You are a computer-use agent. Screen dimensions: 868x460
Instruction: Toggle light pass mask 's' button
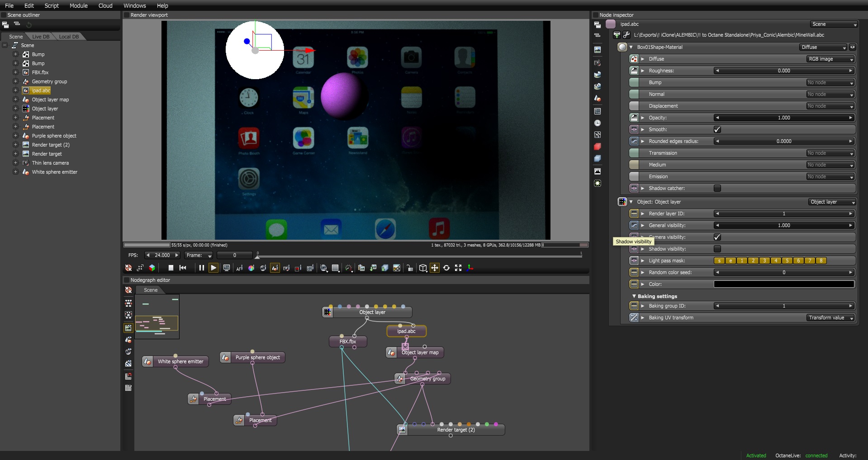(719, 261)
